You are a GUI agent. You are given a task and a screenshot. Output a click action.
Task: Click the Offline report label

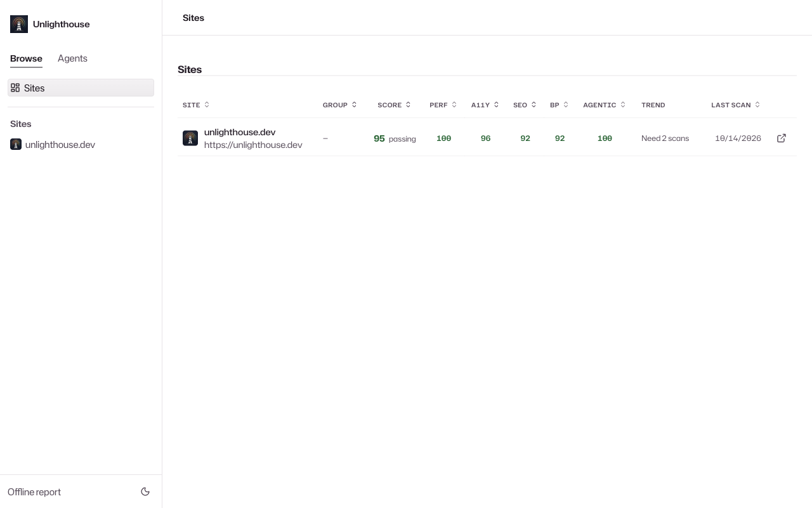tap(34, 492)
